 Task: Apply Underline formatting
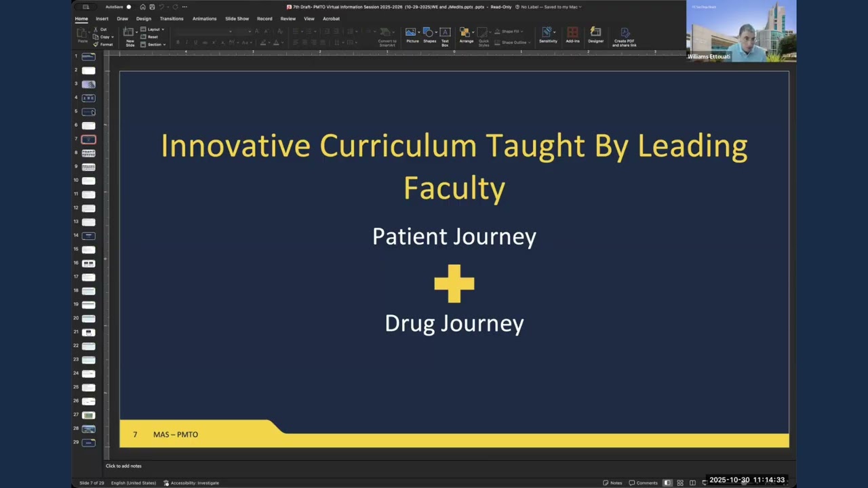tap(195, 43)
